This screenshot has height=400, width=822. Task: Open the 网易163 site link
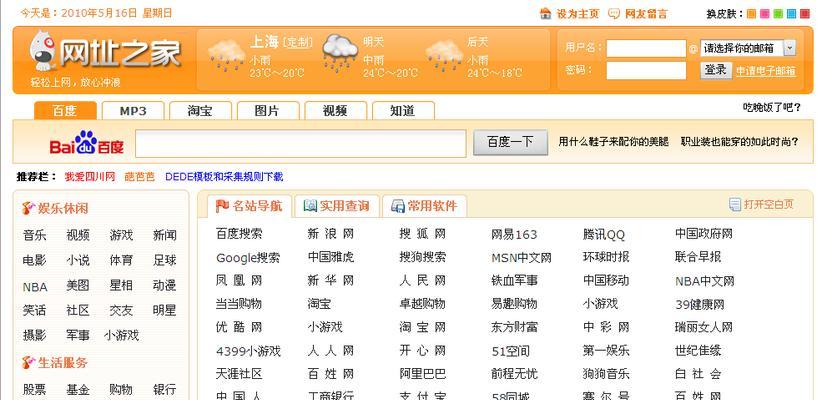pyautogui.click(x=514, y=235)
